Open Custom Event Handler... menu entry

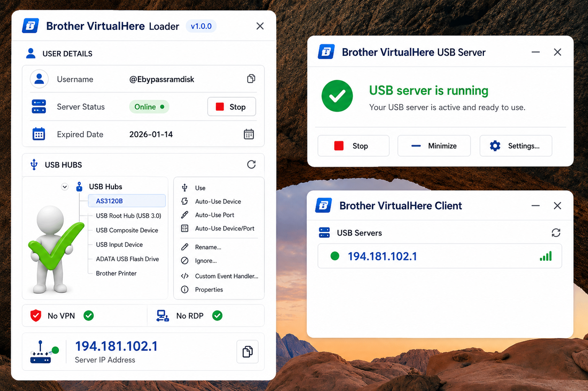[x=219, y=276]
